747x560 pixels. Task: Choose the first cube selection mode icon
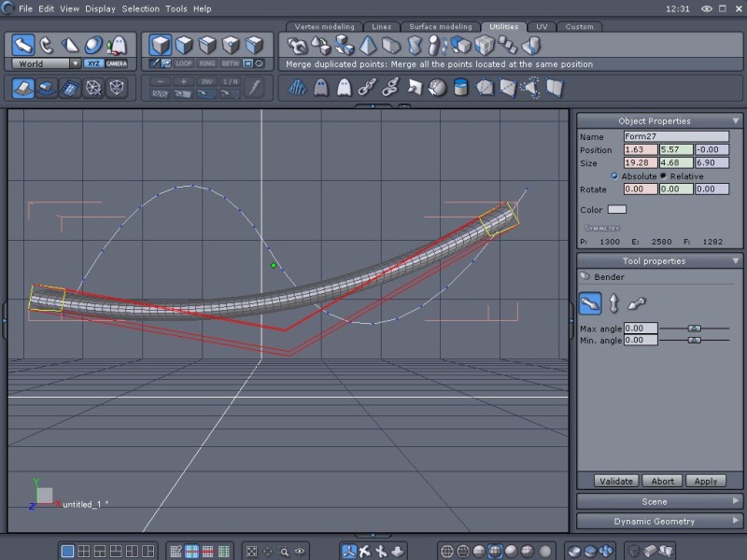click(x=160, y=45)
